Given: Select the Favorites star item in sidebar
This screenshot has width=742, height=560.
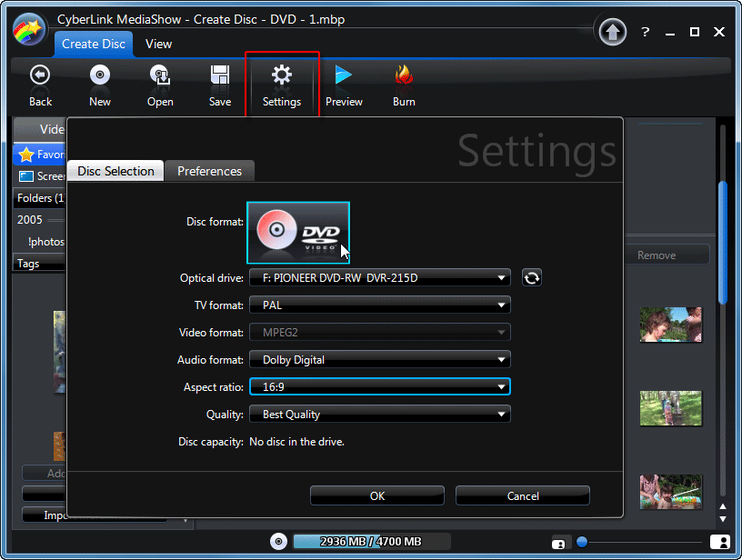Looking at the screenshot, I should click(41, 155).
